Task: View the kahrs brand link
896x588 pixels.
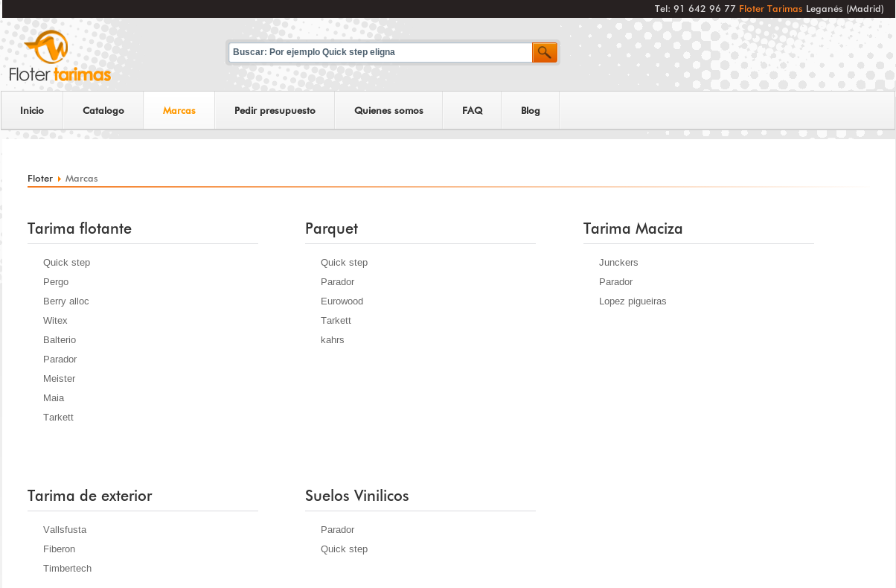Action: point(333,340)
